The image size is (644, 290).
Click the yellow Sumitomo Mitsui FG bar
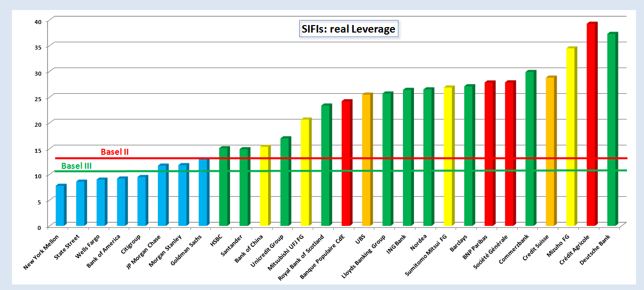click(449, 156)
